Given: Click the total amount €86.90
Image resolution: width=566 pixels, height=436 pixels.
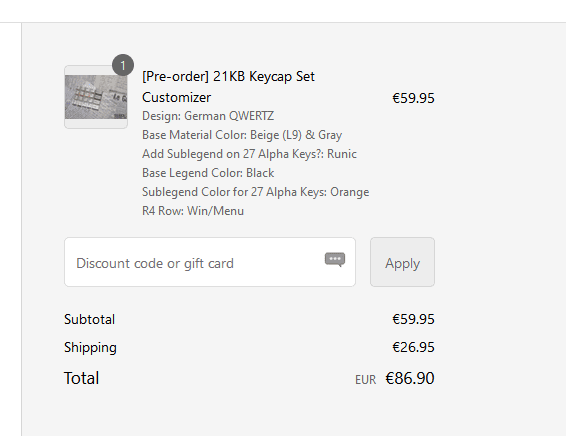Looking at the screenshot, I should pos(410,378).
